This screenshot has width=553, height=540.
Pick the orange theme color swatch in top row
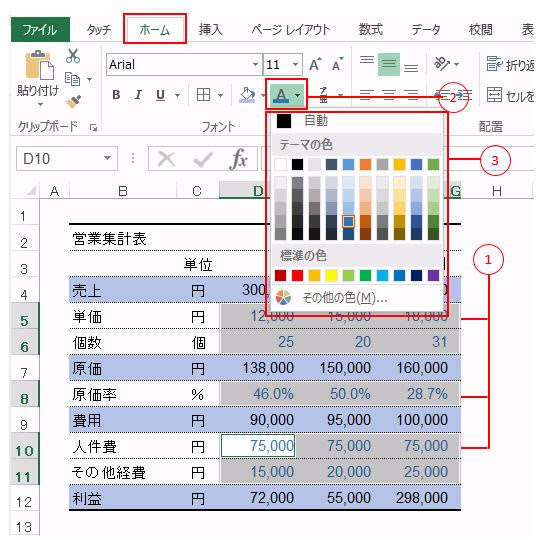[365, 164]
